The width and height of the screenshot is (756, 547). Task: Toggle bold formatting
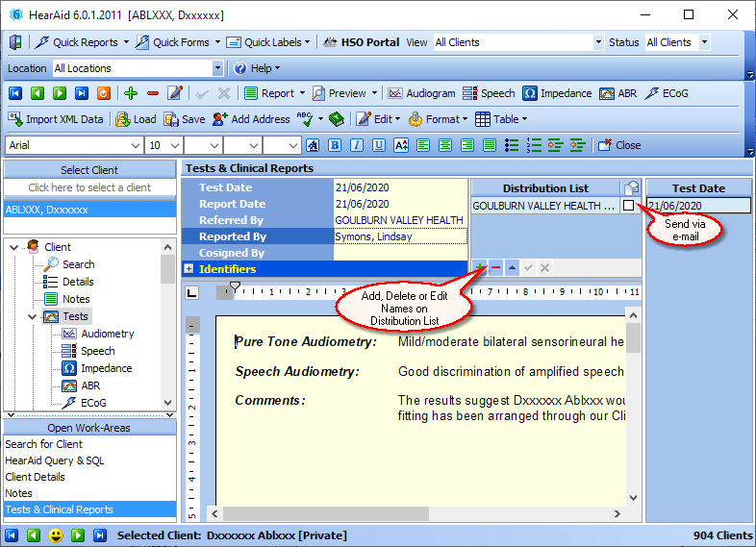[335, 145]
